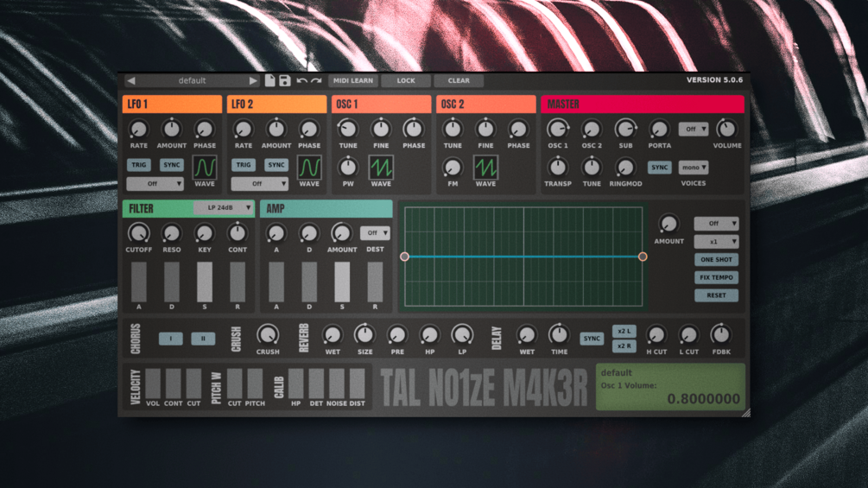The height and width of the screenshot is (488, 868).
Task: Click the ONE SHOT button
Action: 716,259
